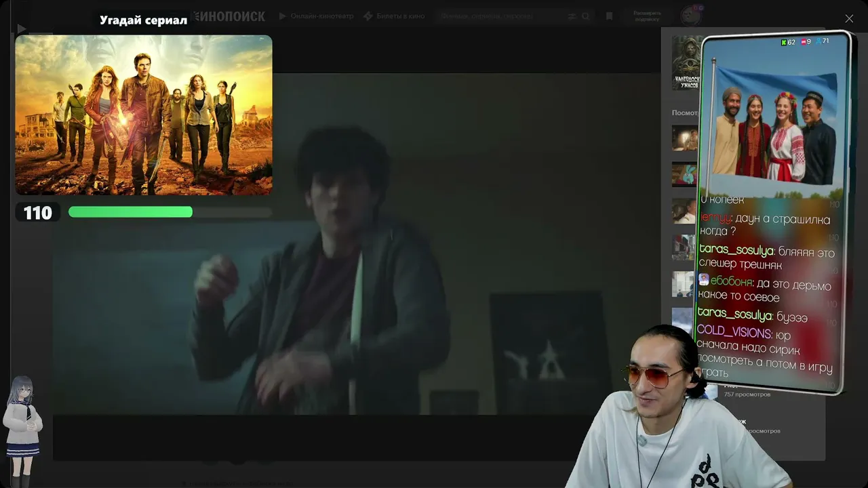Open the first thumbnail under the Посмотри heading
868x488 pixels.
[x=685, y=138]
